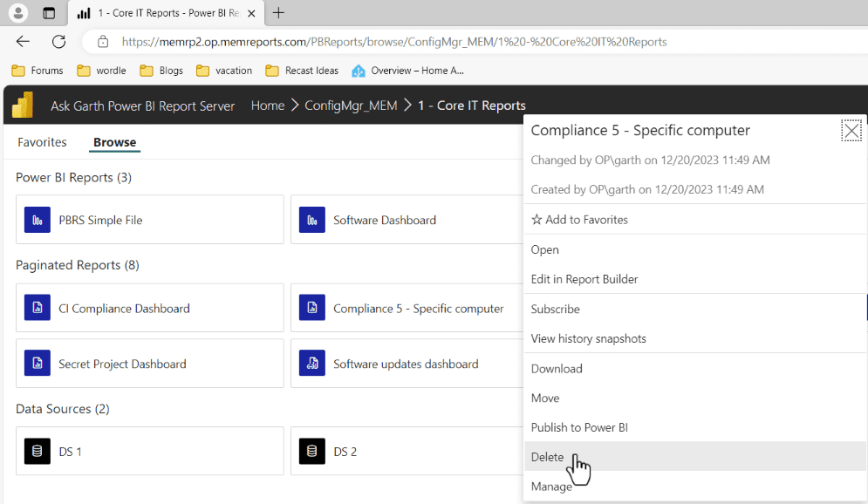
Task: Close the Core IT Reports browser tab
Action: (251, 13)
